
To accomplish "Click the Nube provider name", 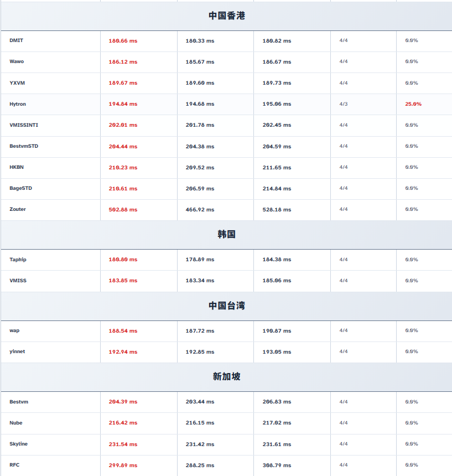I will click(x=16, y=423).
